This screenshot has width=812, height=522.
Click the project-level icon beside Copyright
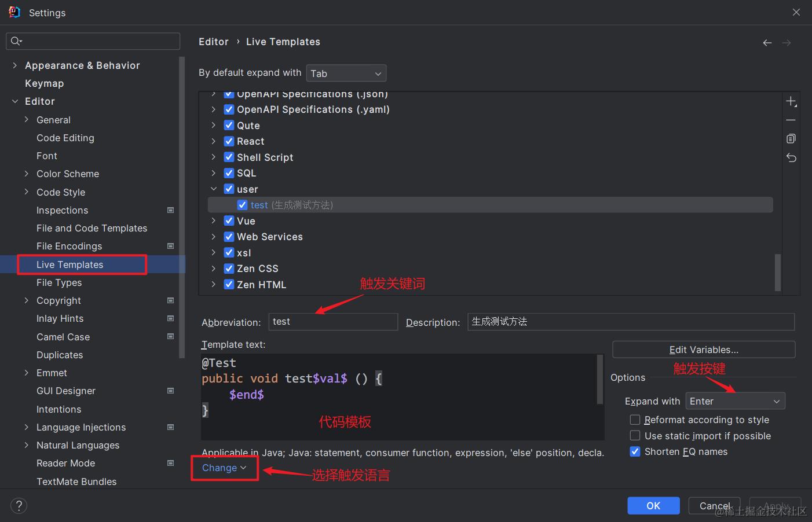171,300
